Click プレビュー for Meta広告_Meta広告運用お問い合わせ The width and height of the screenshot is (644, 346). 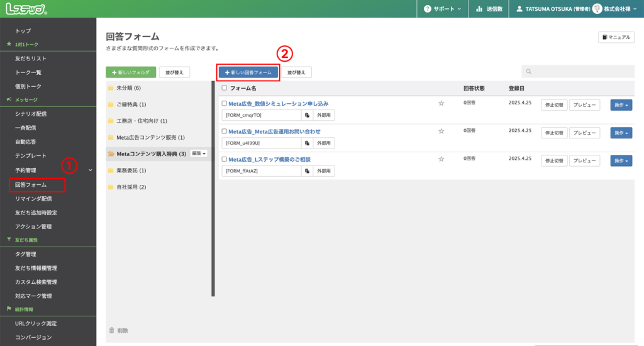[584, 133]
